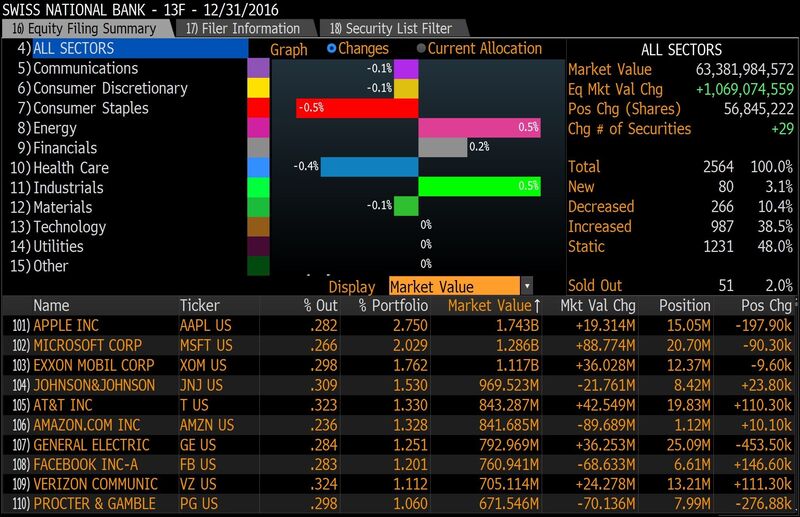Sort by the Mkt Val Chg column
The width and height of the screenshot is (800, 517).
point(597,306)
